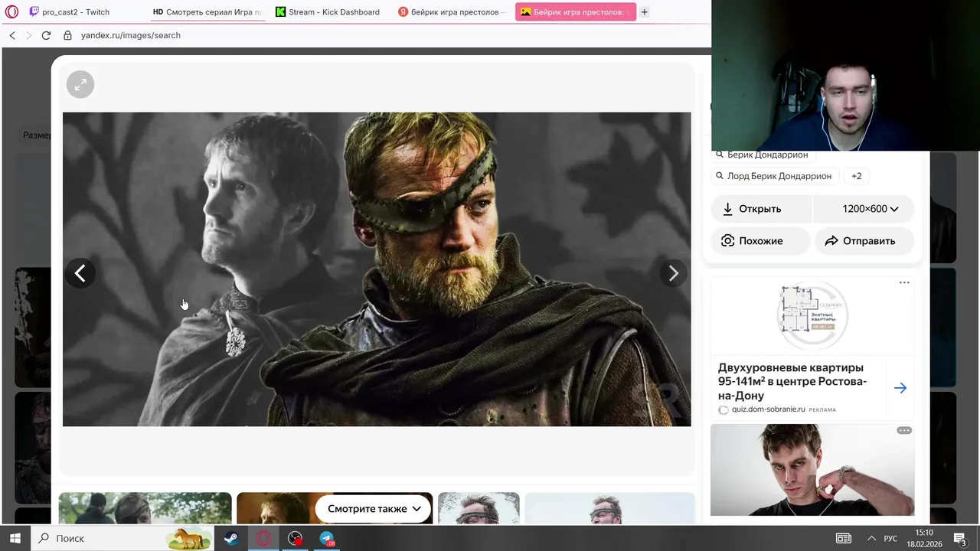
Task: Click the touch keyboard tray icon
Action: click(x=843, y=538)
